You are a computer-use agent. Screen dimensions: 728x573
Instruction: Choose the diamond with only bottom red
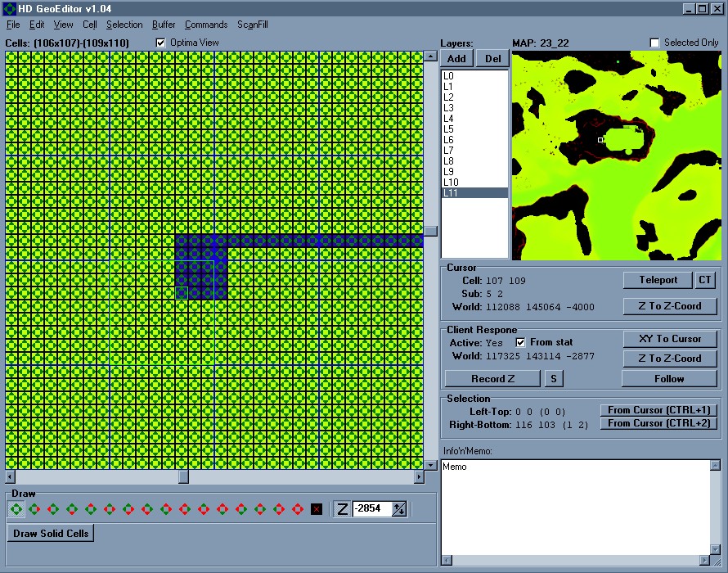[72, 509]
